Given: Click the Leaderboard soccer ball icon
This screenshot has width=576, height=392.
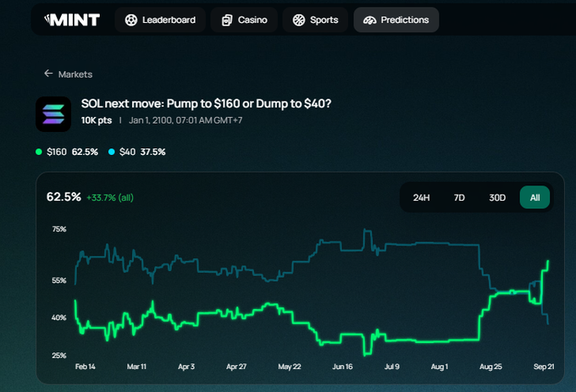Looking at the screenshot, I should tap(130, 19).
